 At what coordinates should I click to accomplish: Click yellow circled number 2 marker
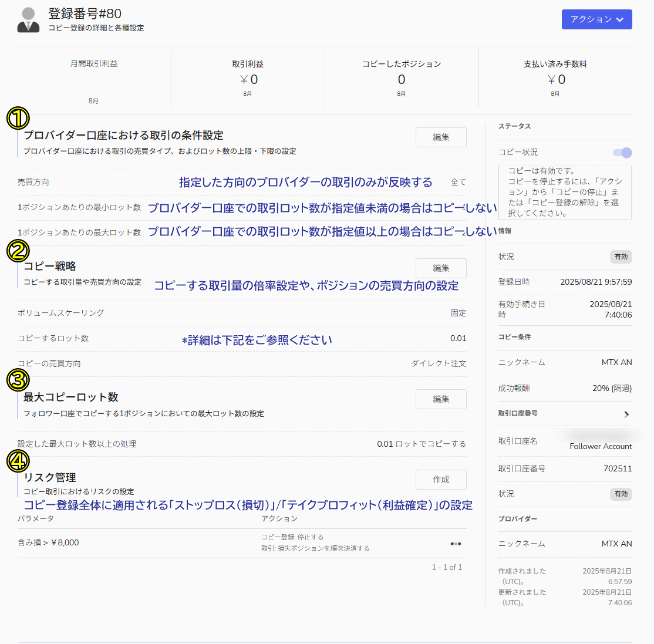tap(18, 251)
